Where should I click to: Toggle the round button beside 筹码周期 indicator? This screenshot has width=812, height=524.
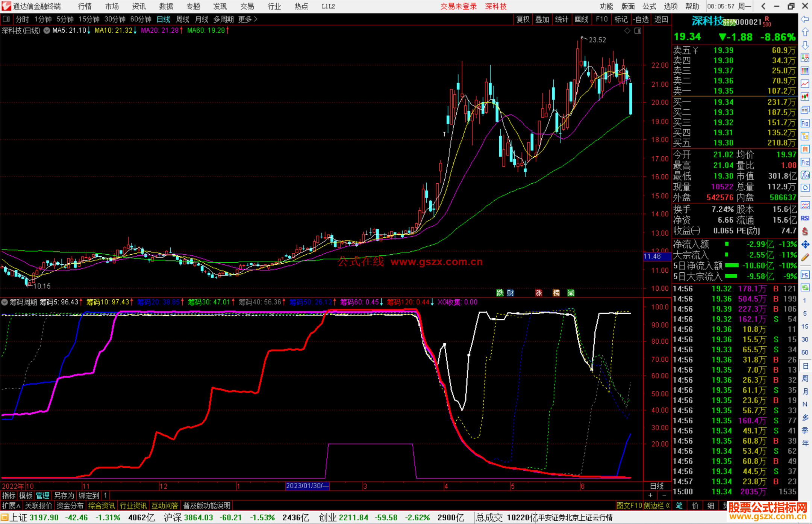coord(5,302)
